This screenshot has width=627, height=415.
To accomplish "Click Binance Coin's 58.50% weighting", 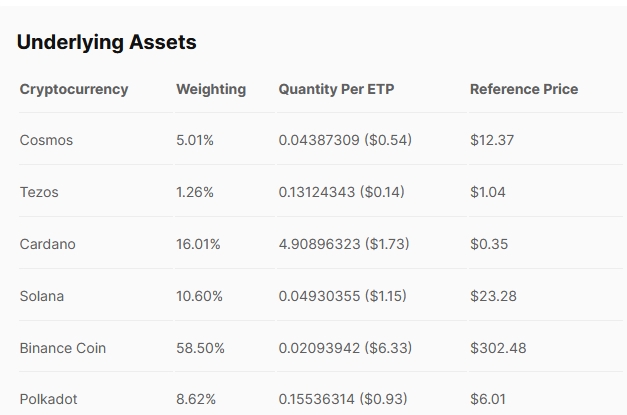I will [x=200, y=348].
